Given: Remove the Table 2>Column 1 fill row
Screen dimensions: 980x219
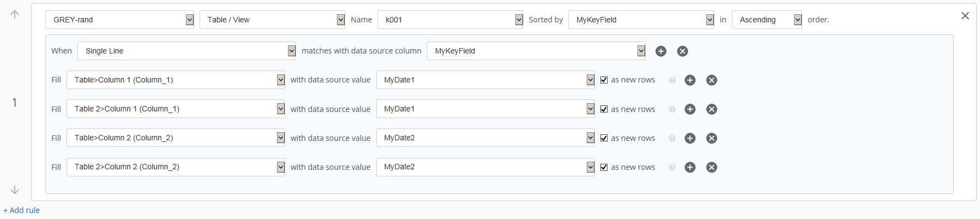Looking at the screenshot, I should point(711,109).
